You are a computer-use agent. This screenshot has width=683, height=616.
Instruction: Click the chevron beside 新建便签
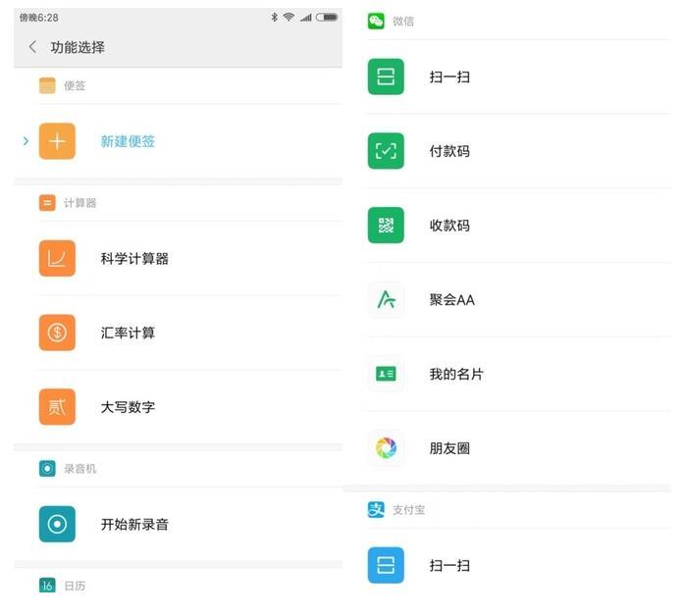tap(26, 141)
